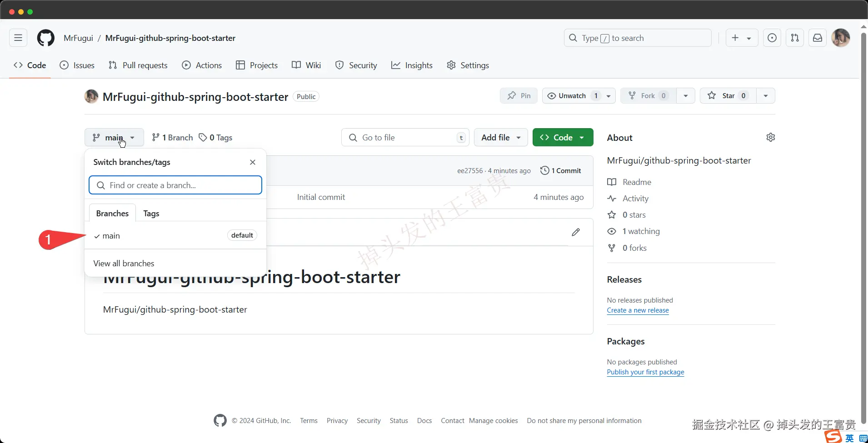Focus the Type to search box
The width and height of the screenshot is (868, 443).
tap(638, 38)
